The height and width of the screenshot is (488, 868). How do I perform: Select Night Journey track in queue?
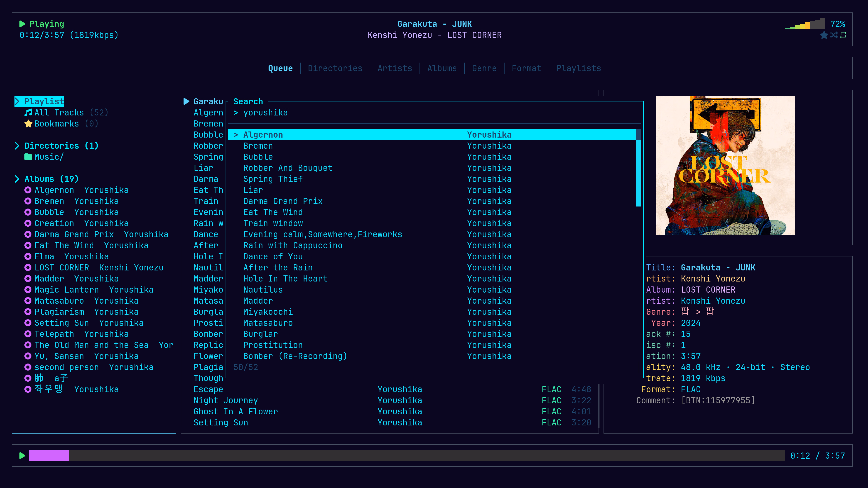coord(392,400)
